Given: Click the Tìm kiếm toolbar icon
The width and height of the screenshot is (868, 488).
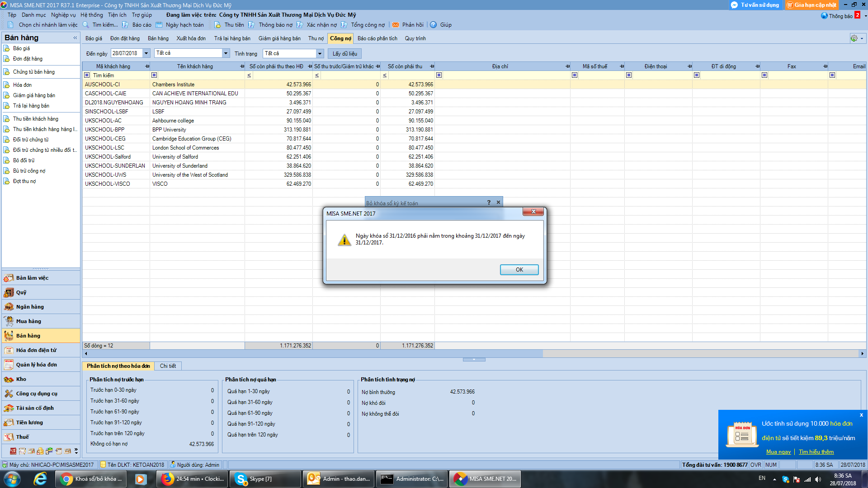Looking at the screenshot, I should coord(86,25).
